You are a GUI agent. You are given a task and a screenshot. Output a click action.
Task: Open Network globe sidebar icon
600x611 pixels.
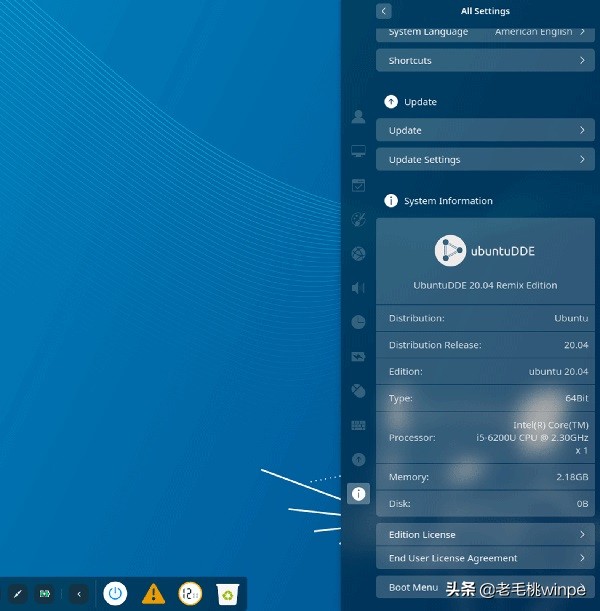click(358, 254)
